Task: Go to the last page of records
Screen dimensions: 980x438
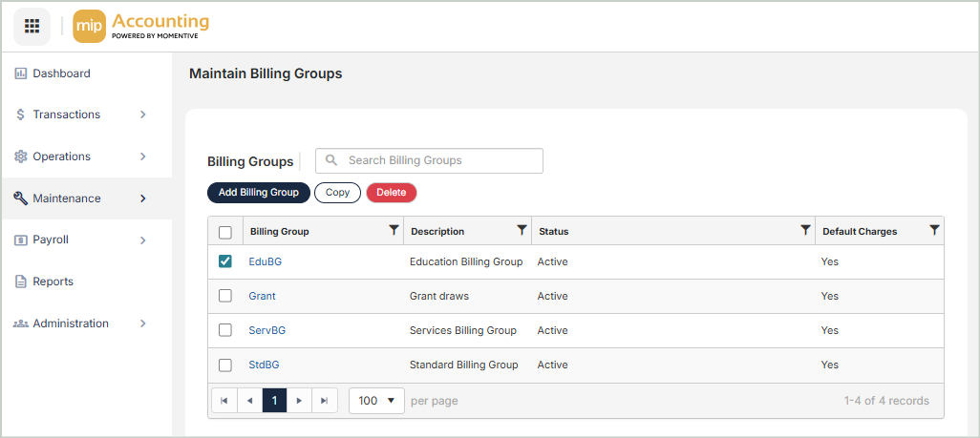Action: 325,401
